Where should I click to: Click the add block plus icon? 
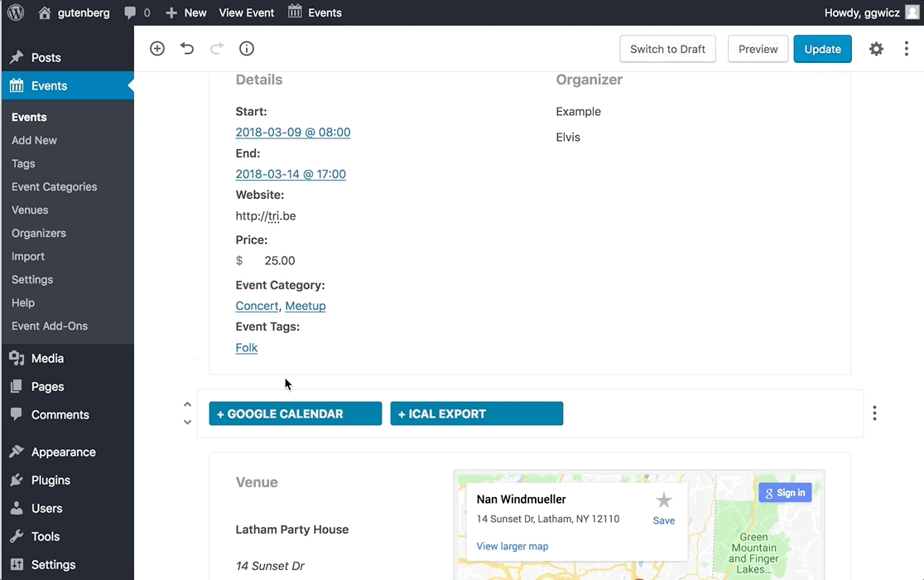coord(157,49)
